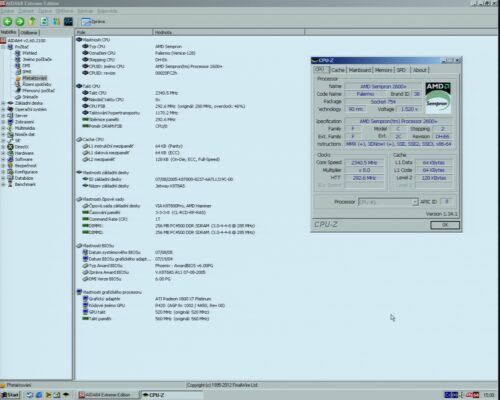Expand the Konfigurace tree node
Image resolution: width=500 pixels, height=400 pixels.
click(3, 172)
